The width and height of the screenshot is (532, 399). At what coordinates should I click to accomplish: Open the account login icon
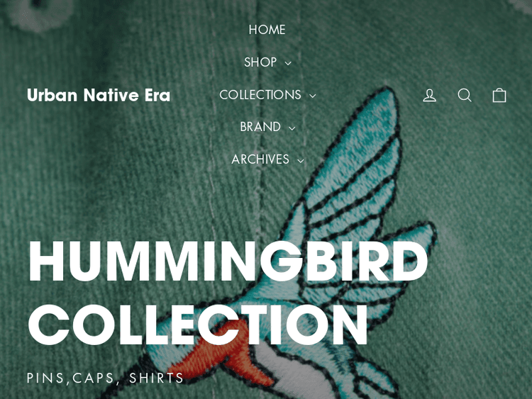429,95
